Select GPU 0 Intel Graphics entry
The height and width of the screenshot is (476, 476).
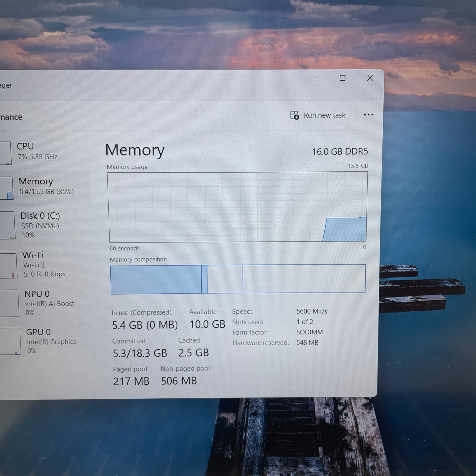[x=45, y=341]
